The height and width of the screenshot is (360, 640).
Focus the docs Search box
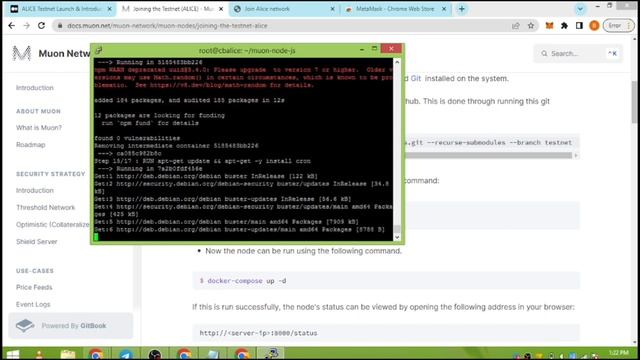click(x=578, y=53)
